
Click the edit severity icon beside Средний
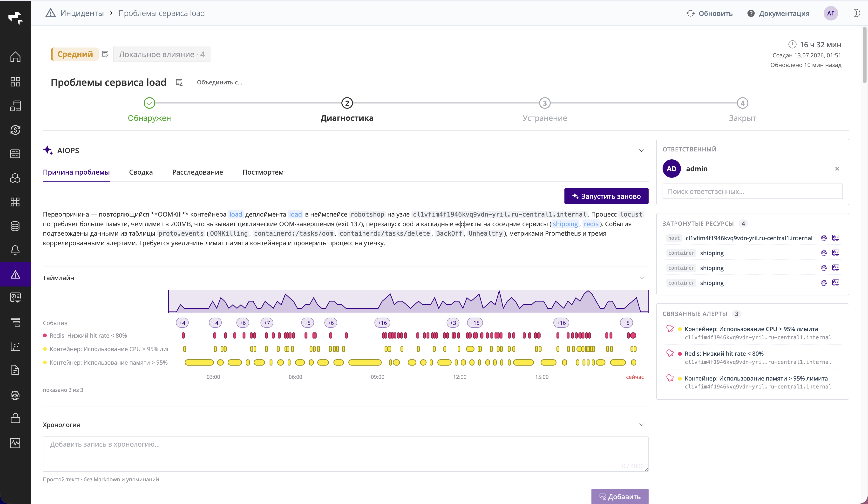pos(105,54)
